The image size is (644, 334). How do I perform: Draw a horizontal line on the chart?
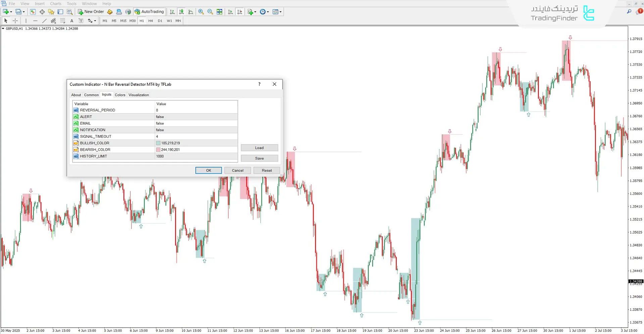35,20
